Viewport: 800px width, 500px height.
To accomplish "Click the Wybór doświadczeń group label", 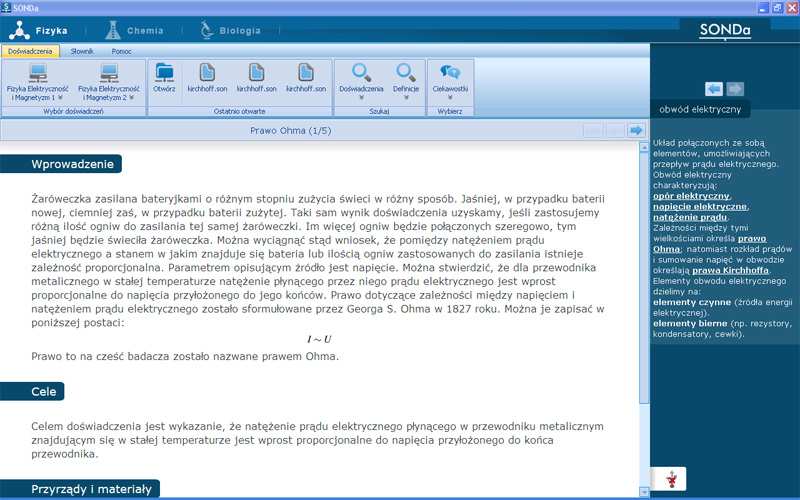I will click(73, 111).
